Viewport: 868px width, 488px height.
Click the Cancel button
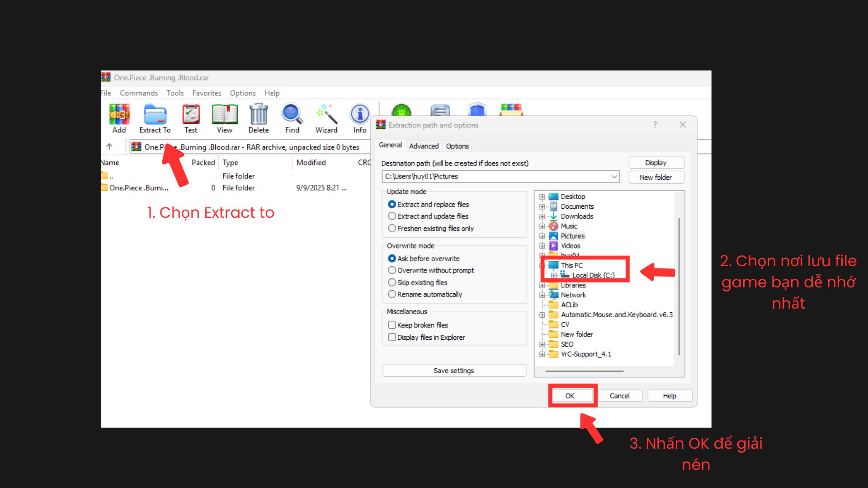pos(619,396)
